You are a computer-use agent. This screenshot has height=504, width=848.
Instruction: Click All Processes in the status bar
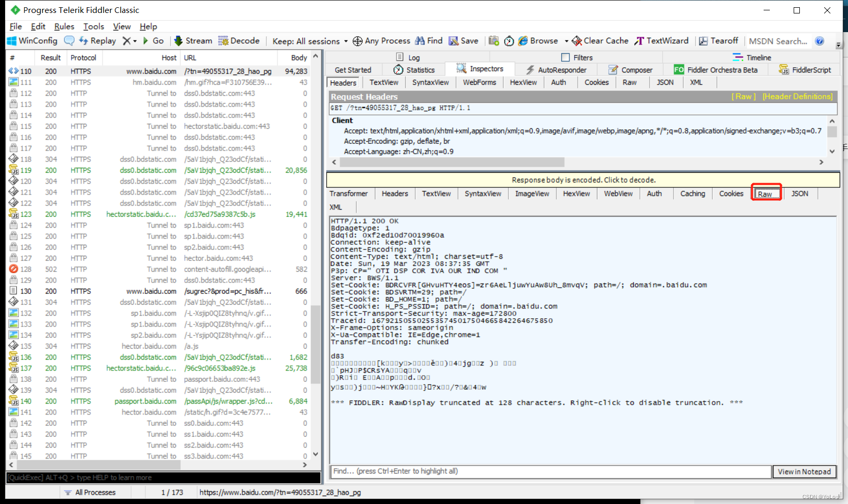(x=90, y=492)
